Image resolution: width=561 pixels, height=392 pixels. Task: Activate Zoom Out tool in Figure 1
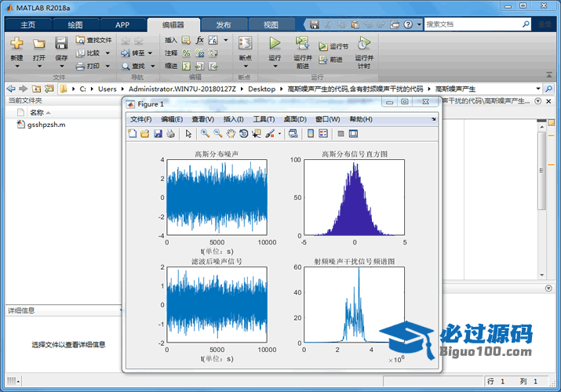tap(218, 133)
